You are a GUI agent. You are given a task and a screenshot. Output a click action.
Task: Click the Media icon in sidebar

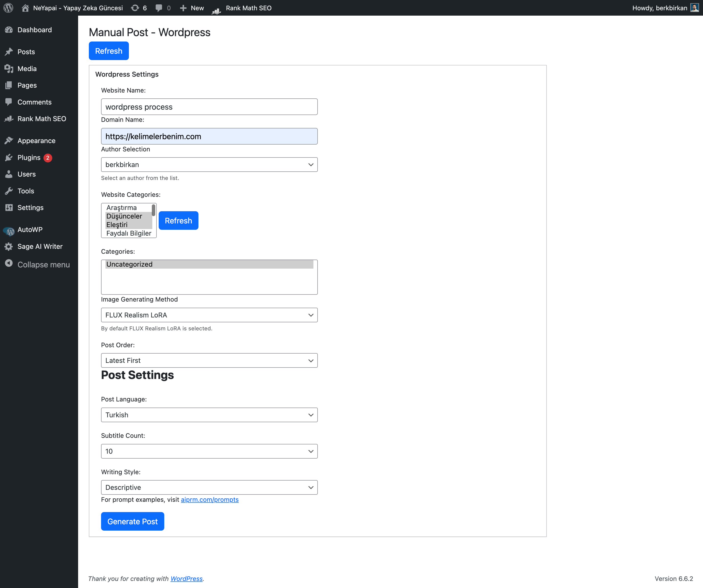click(9, 69)
